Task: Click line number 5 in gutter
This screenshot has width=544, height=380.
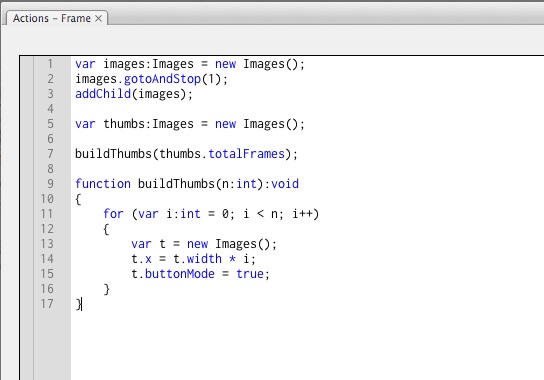Action: tap(50, 124)
